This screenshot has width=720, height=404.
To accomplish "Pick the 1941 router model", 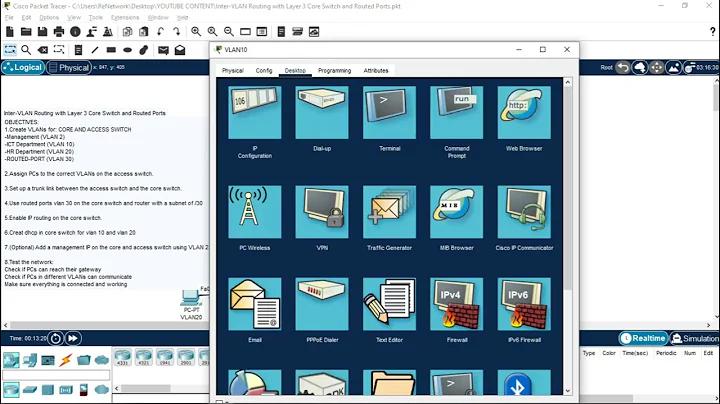I will 165,357.
